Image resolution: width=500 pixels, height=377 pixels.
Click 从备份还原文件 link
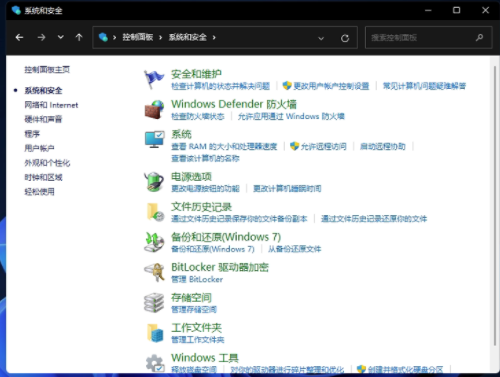point(295,249)
